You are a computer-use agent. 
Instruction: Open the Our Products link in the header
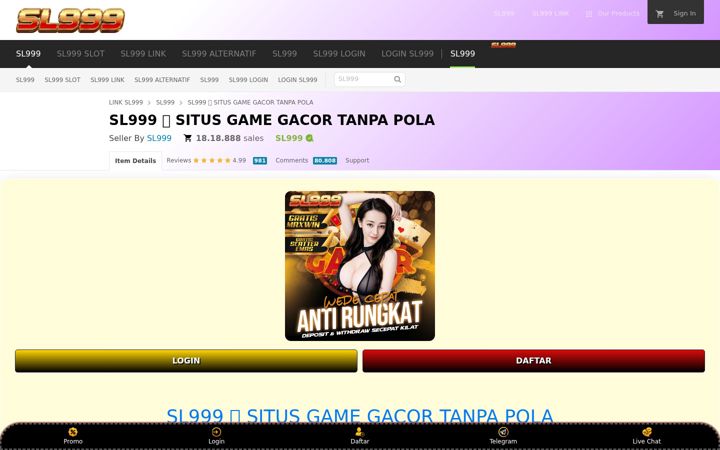click(x=618, y=13)
